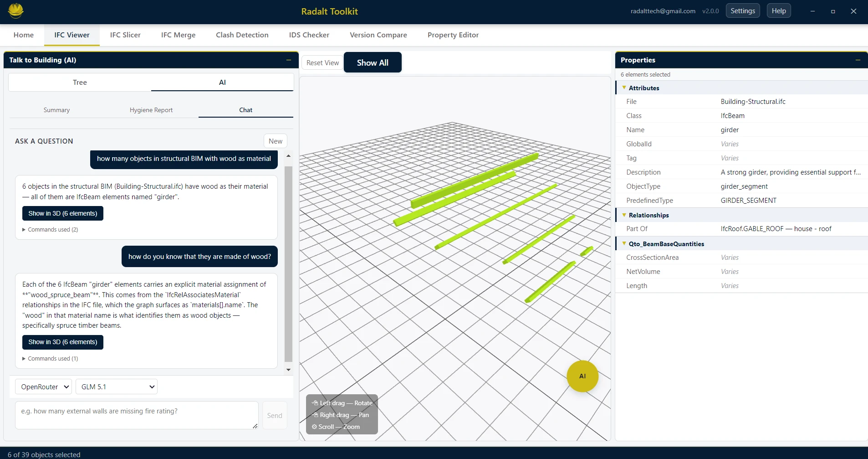868x459 pixels.
Task: Click the GIRDER_SEGMENT PredefinedType value
Action: point(748,201)
